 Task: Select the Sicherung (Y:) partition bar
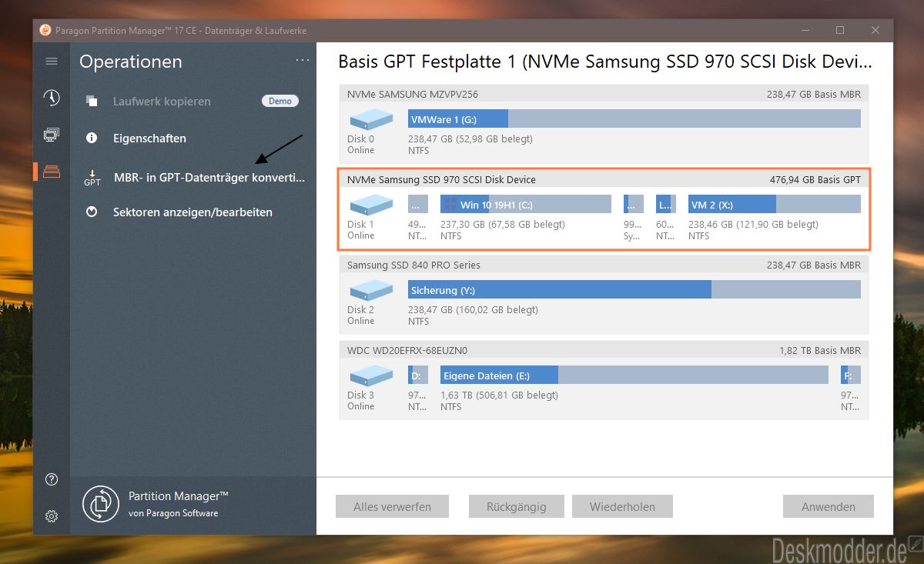click(x=634, y=290)
